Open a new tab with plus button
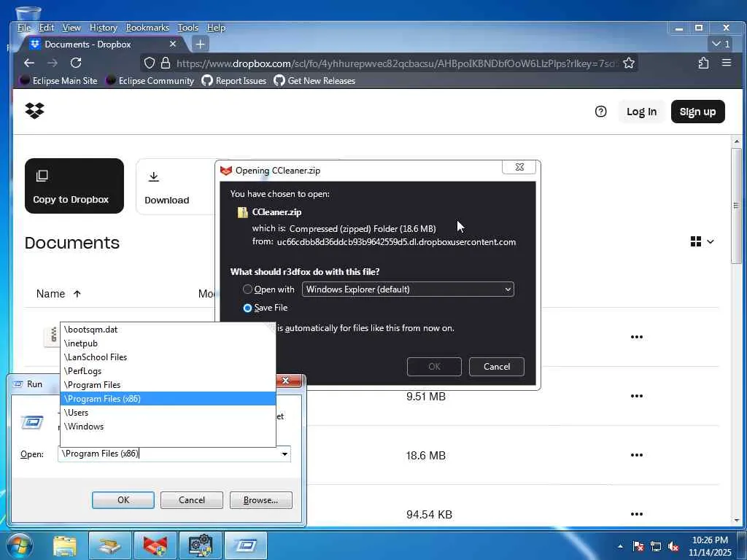 point(200,44)
